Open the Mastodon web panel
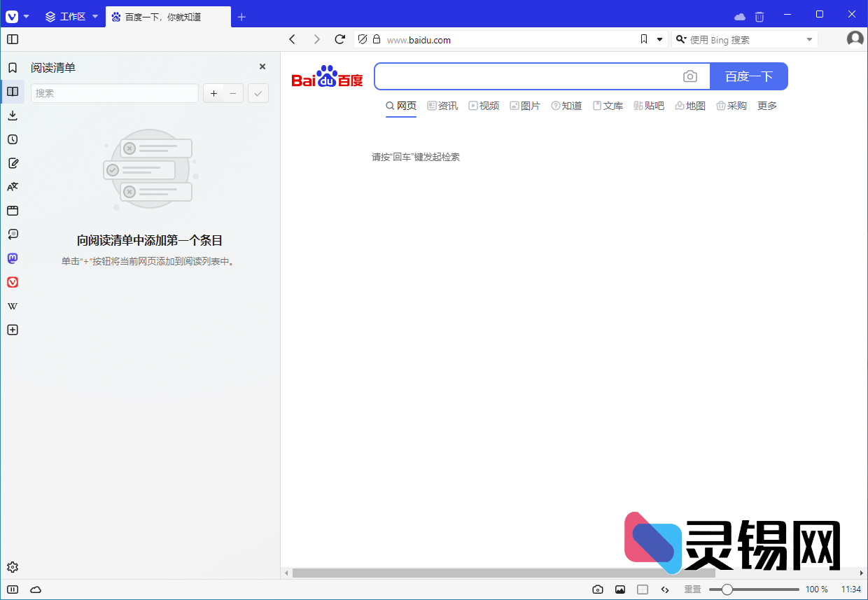This screenshot has width=868, height=600. click(x=13, y=258)
